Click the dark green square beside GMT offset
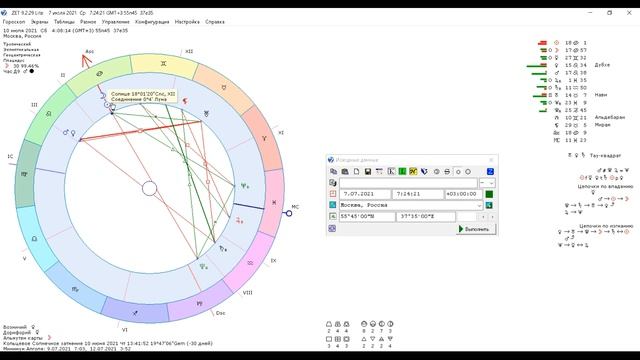The image size is (640, 360). click(x=489, y=194)
